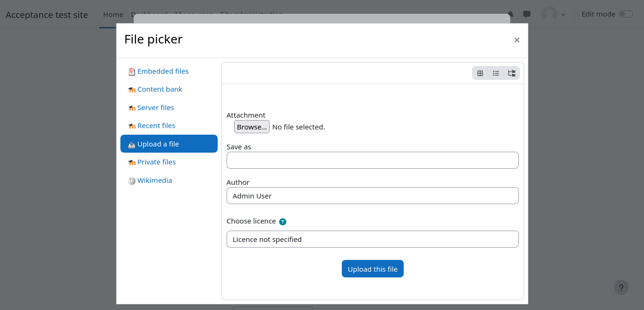Click the Embedded files repository icon
The image size is (644, 310).
pyautogui.click(x=132, y=72)
